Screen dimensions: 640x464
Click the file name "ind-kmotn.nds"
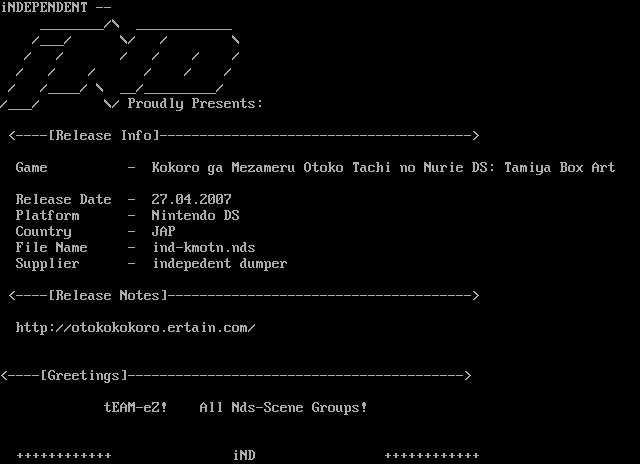204,247
